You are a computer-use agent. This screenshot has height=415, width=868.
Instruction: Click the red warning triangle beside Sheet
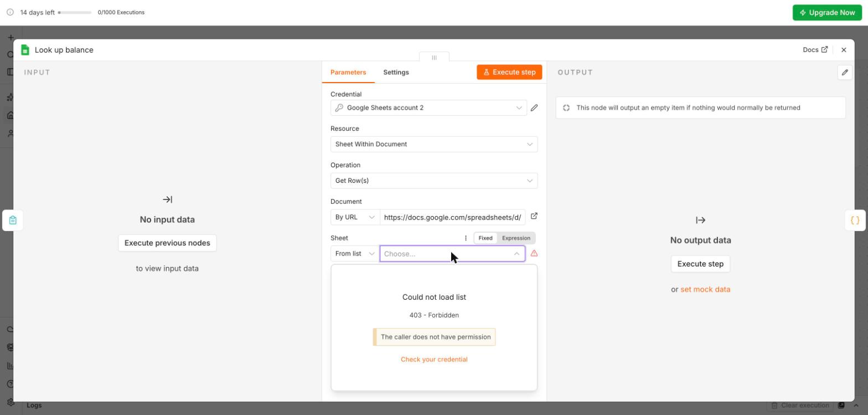[534, 253]
